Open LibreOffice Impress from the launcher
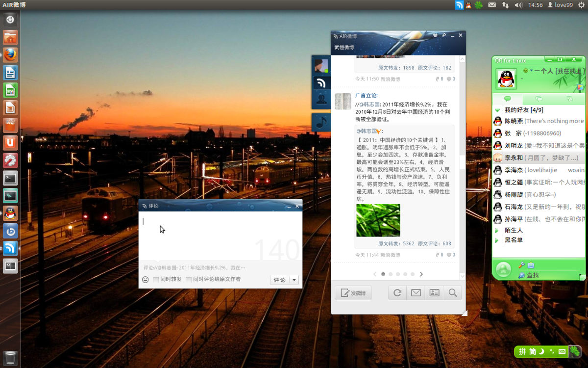This screenshot has width=588, height=368. point(11,107)
